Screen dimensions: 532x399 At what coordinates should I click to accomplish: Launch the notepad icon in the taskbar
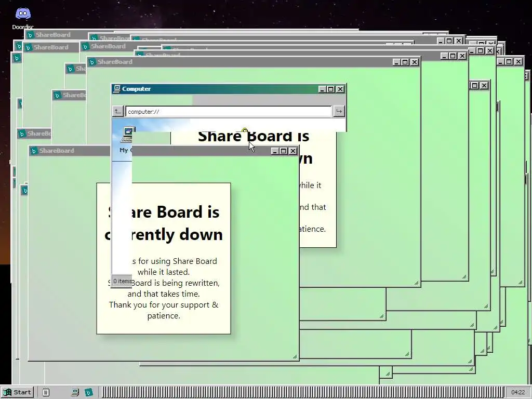coord(46,392)
